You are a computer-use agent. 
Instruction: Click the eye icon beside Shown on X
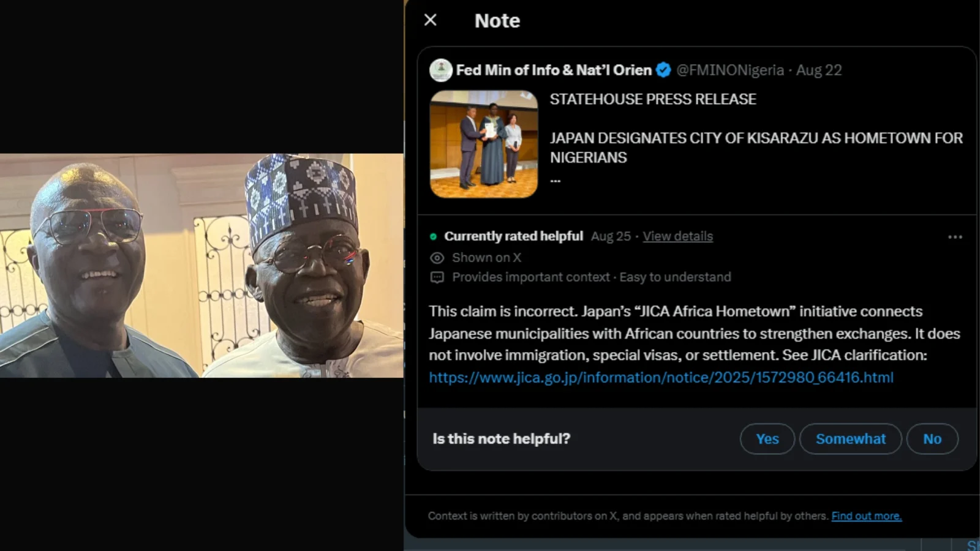[437, 258]
